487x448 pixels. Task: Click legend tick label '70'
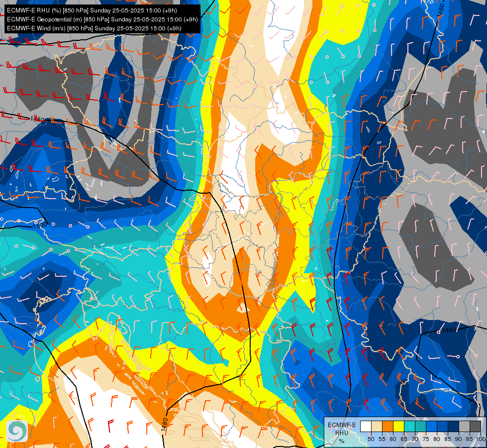click(x=415, y=440)
